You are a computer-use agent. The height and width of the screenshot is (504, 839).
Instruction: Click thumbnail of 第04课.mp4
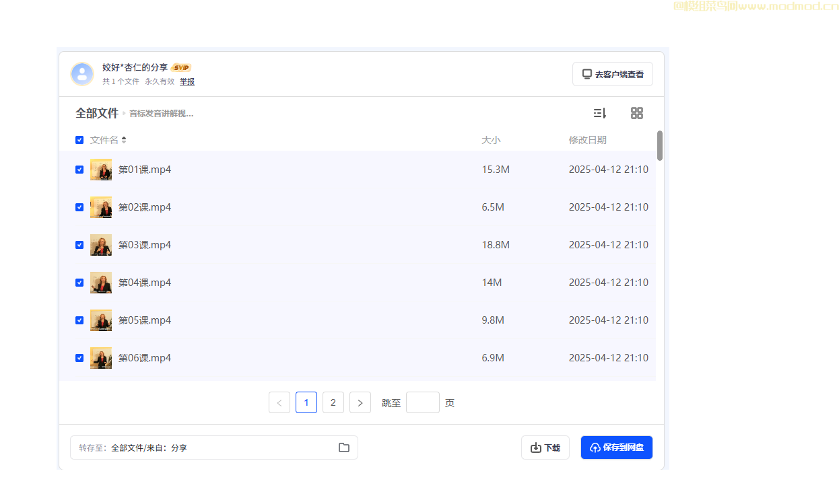point(101,283)
